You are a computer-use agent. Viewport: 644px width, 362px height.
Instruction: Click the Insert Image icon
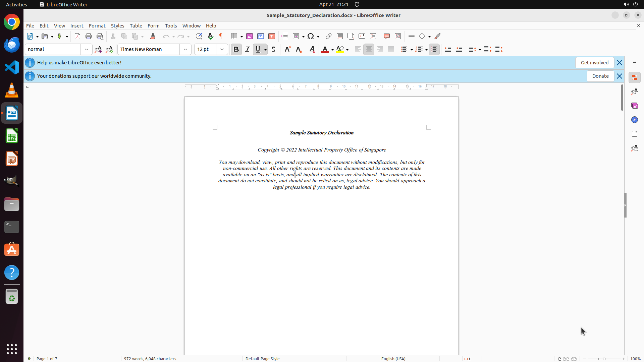pyautogui.click(x=250, y=36)
